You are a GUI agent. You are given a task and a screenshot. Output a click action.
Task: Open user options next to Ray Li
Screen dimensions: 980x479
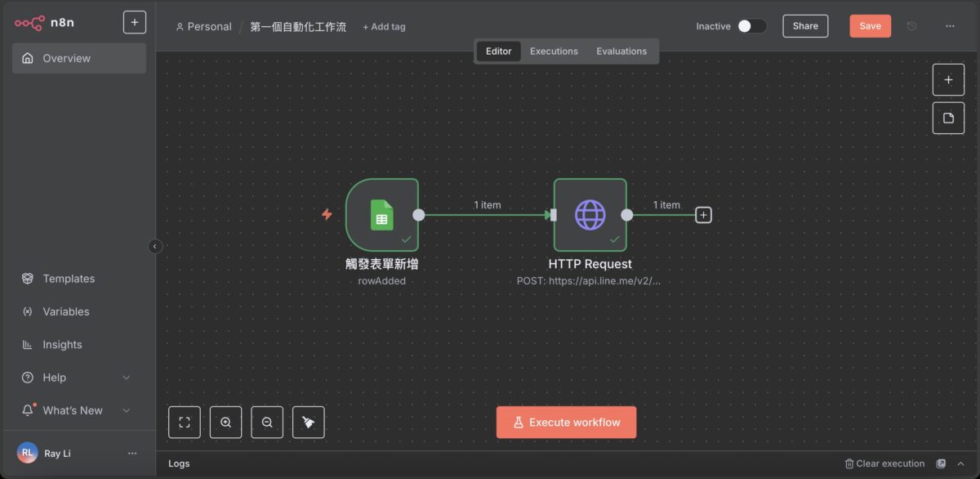point(132,453)
